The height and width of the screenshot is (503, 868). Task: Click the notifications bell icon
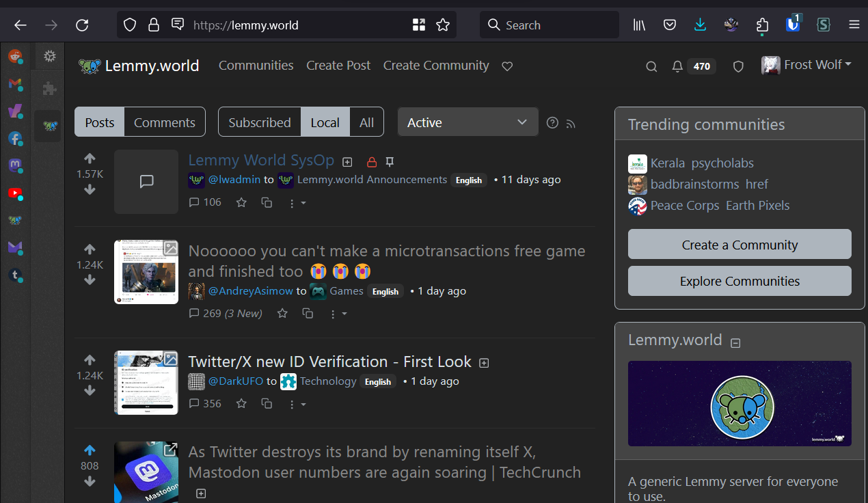click(677, 66)
